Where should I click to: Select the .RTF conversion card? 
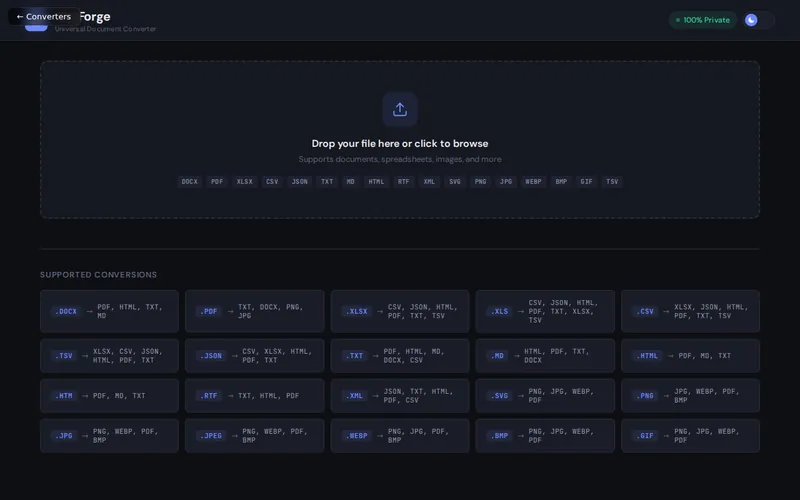click(x=255, y=395)
